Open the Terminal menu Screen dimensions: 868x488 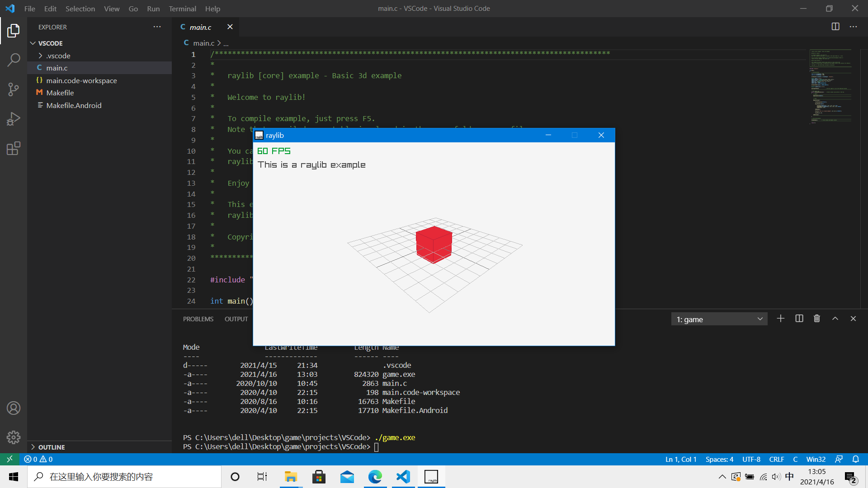click(182, 9)
